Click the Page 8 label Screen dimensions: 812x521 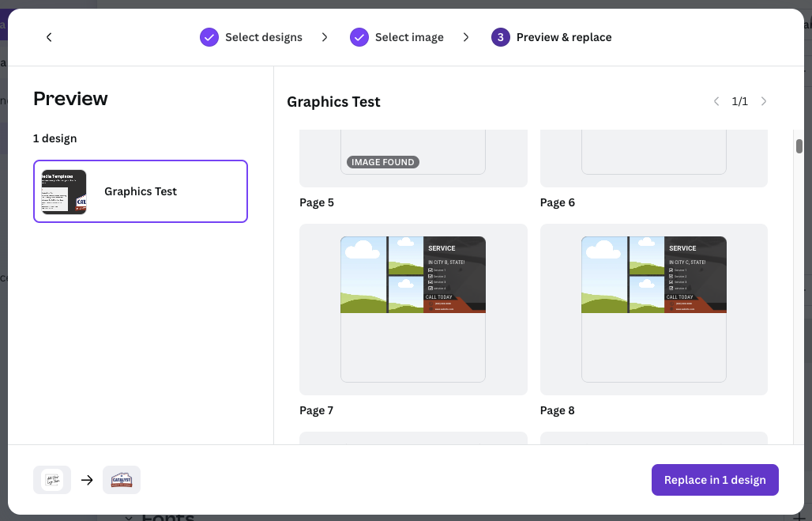[558, 410]
